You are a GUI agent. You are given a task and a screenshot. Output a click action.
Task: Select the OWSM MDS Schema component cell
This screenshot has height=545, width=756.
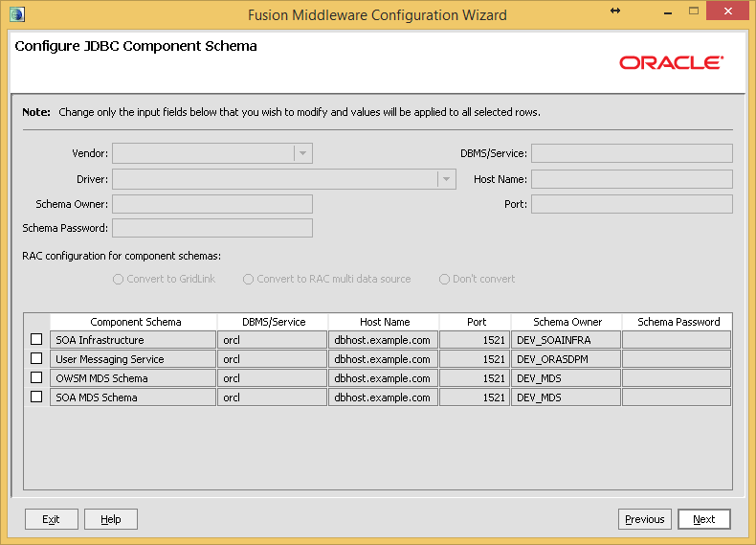pyautogui.click(x=133, y=378)
